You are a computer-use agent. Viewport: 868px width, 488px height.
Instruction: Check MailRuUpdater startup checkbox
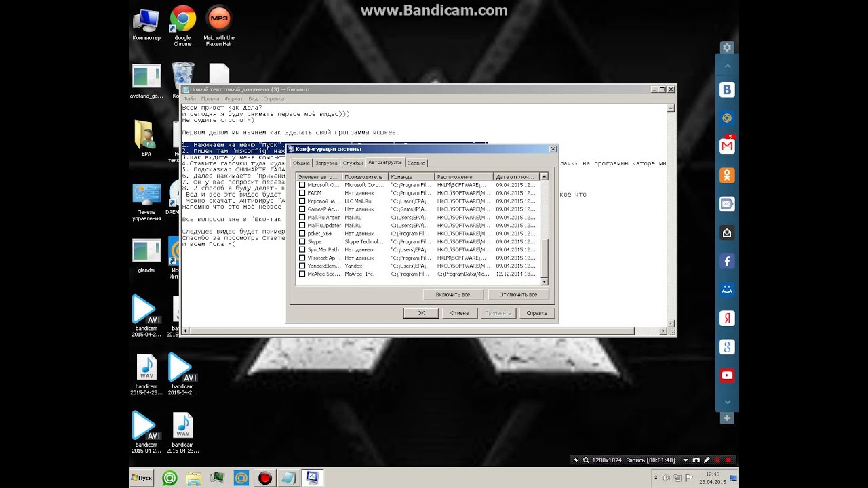coord(302,226)
